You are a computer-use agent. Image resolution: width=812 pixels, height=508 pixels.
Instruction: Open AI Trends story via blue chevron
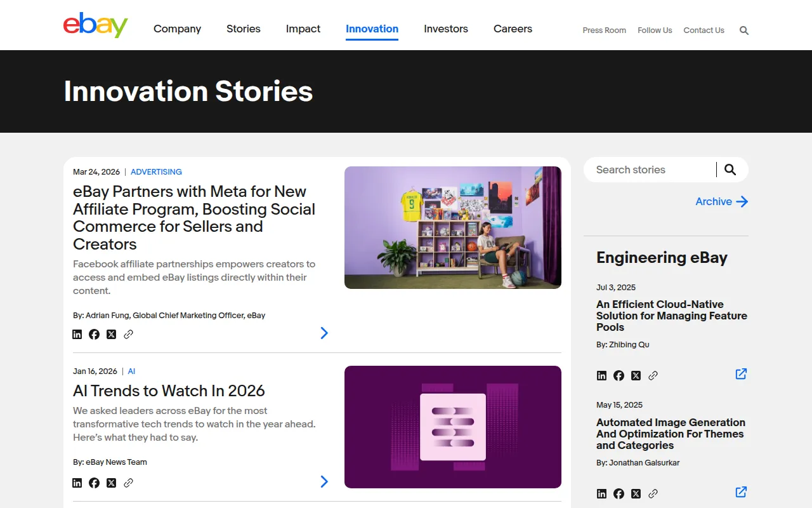(324, 481)
